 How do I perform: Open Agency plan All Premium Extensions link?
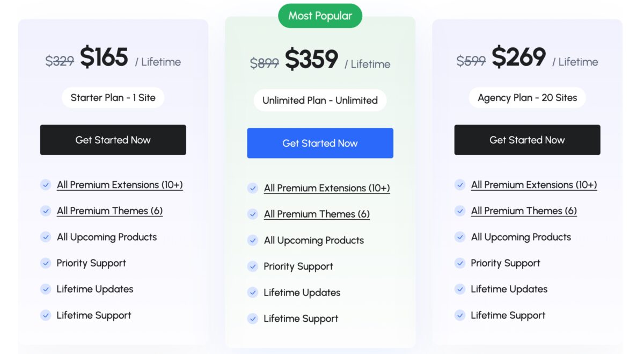point(534,185)
